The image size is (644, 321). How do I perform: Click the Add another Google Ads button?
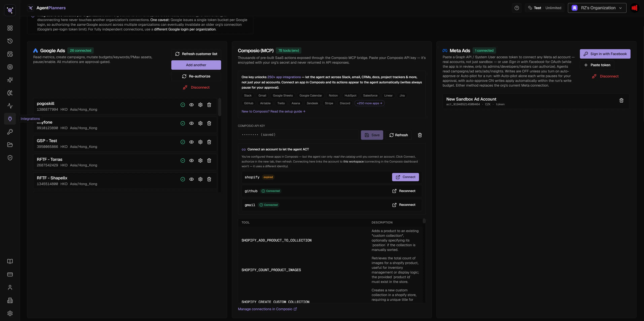pyautogui.click(x=196, y=65)
